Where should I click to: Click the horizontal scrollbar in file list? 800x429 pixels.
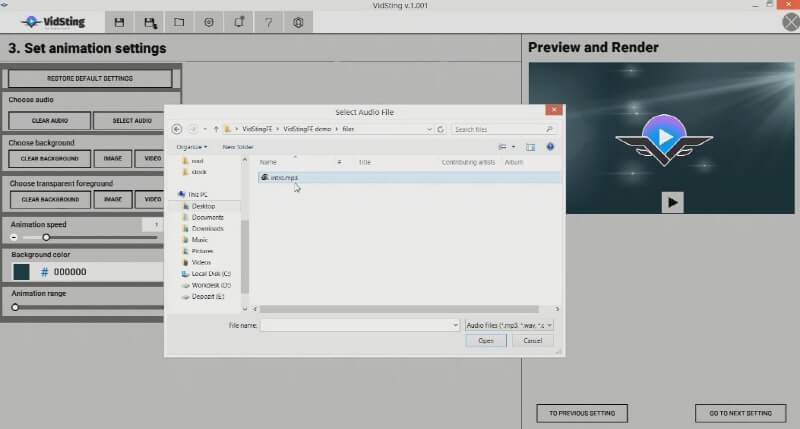point(399,309)
